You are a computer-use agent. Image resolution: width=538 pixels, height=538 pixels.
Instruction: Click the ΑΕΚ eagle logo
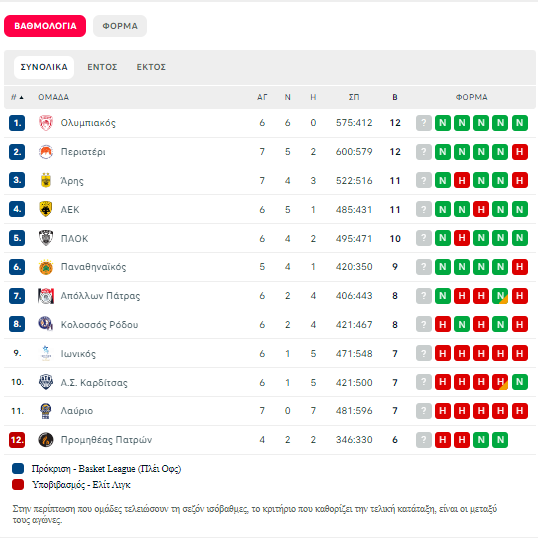tap(46, 209)
